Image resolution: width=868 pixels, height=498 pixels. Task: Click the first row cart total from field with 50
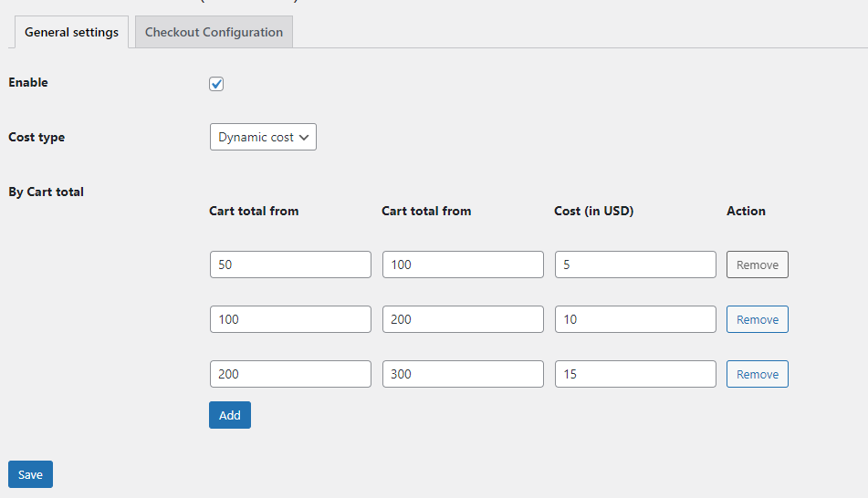[x=289, y=265]
